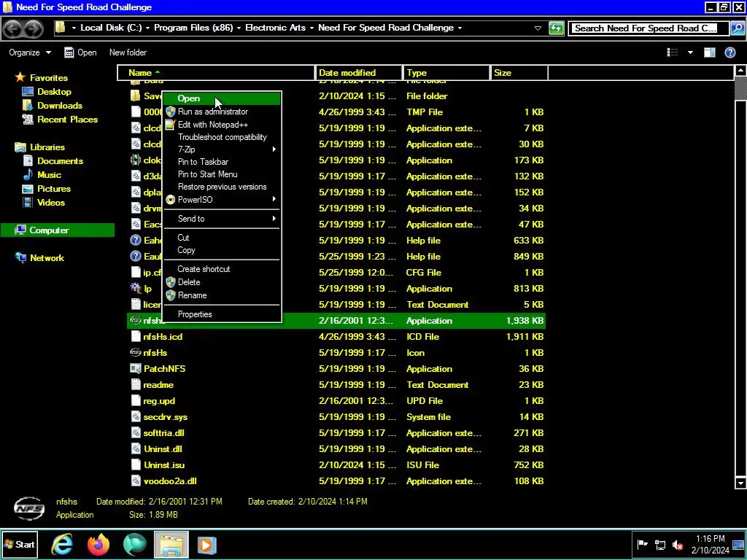Click the Action Center flag icon
This screenshot has width=747, height=560.
[x=642, y=545]
